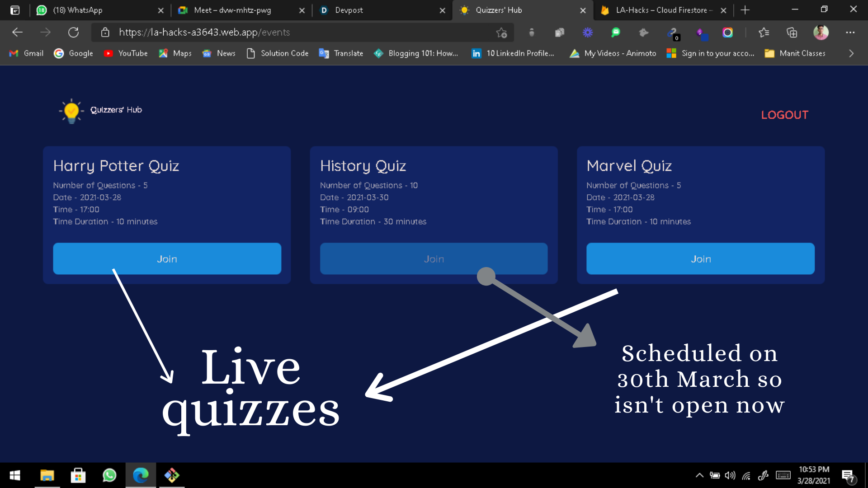Click the site padlock info icon
Image resolution: width=868 pixels, height=488 pixels.
(105, 33)
